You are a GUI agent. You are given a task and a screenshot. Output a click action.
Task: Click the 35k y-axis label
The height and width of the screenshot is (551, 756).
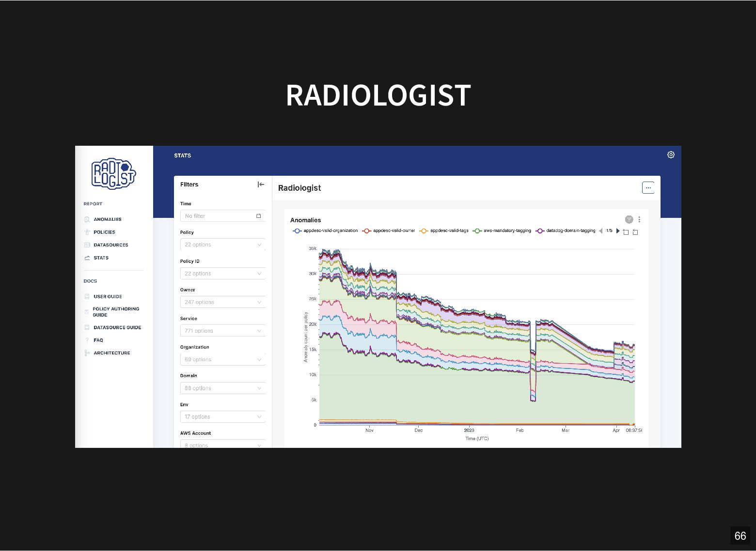click(313, 248)
